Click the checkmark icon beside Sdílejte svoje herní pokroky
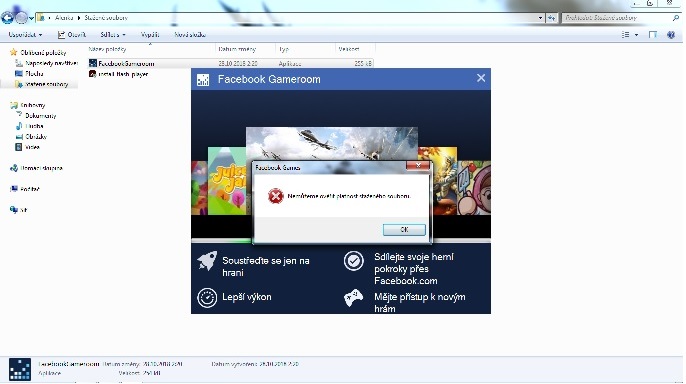This screenshot has width=686, height=384. (354, 261)
